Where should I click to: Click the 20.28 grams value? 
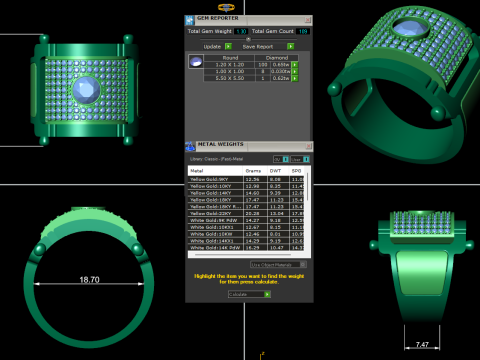[252, 213]
